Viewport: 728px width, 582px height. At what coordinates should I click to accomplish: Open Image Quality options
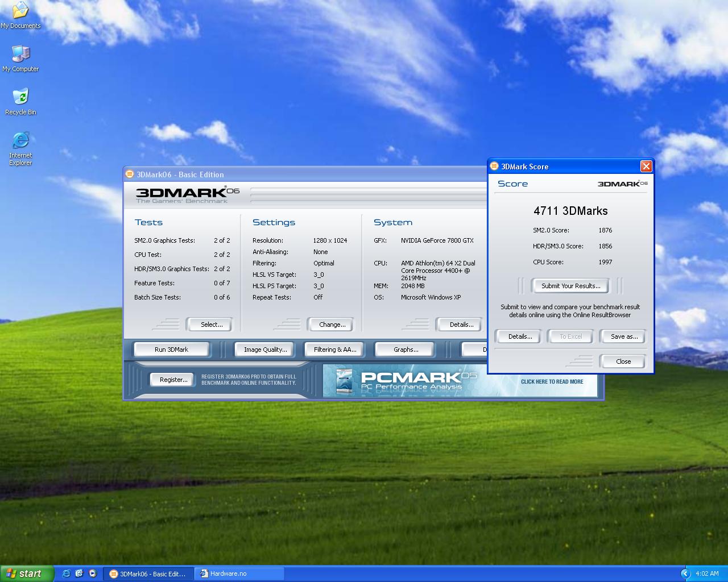point(265,350)
